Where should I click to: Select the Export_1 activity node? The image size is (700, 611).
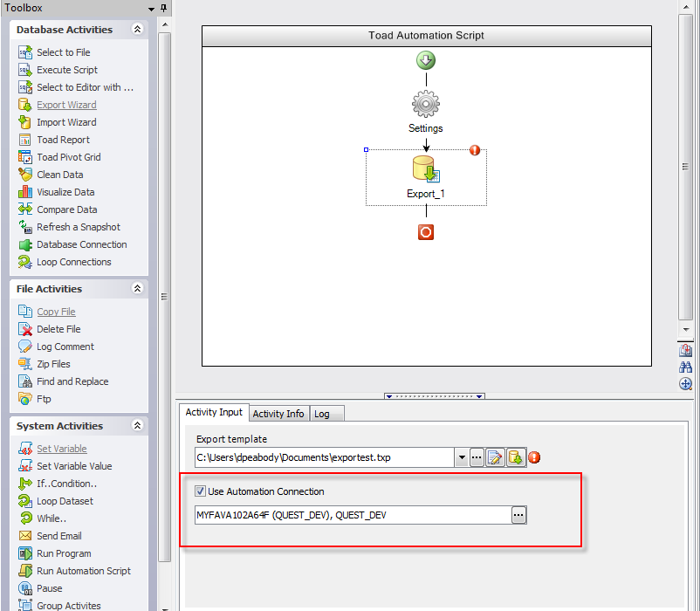tap(426, 177)
